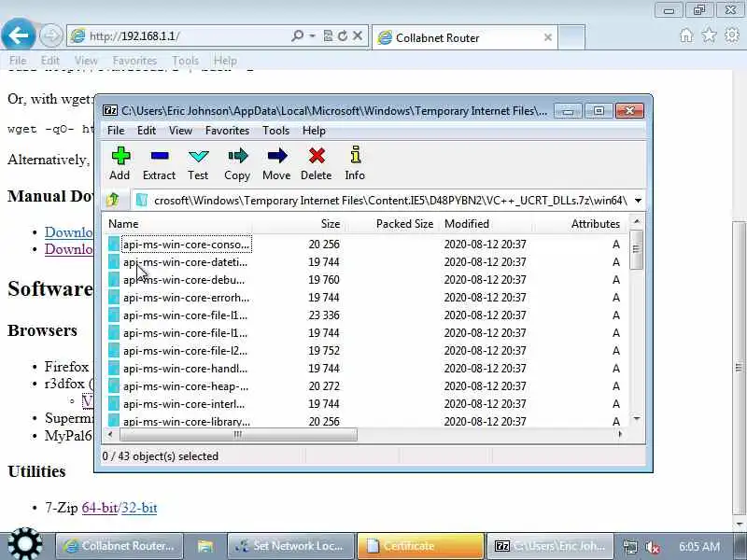Select the Collabnet Router browser tab
The height and width of the screenshot is (560, 747).
click(x=465, y=37)
